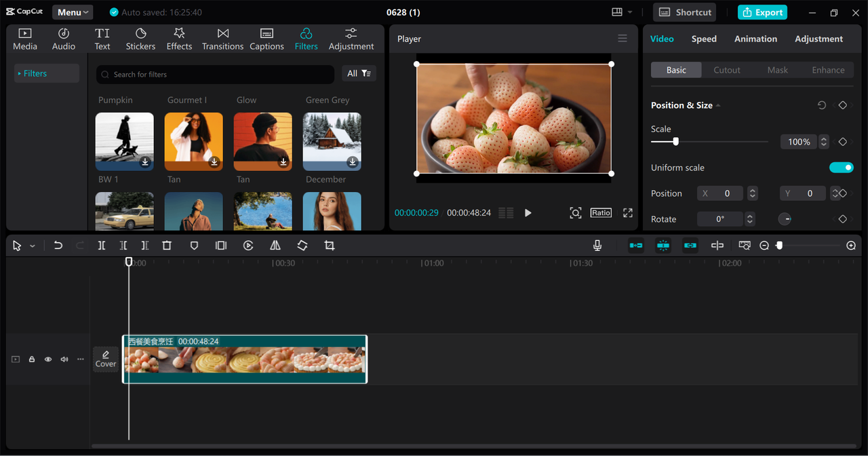Click the reset Position & Size icon

click(822, 105)
